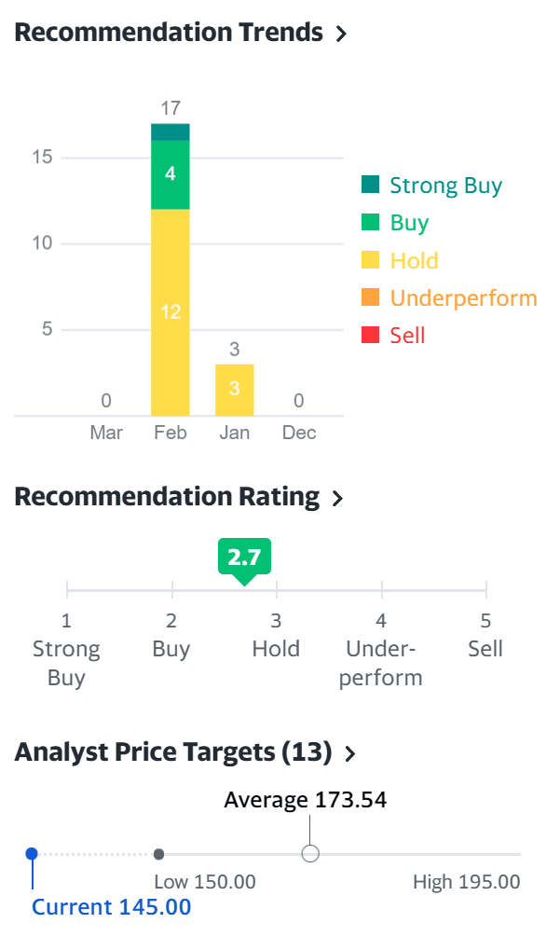Click the Underperform legend orange swatch
Viewport: 560px width, 937px height.
tap(371, 297)
